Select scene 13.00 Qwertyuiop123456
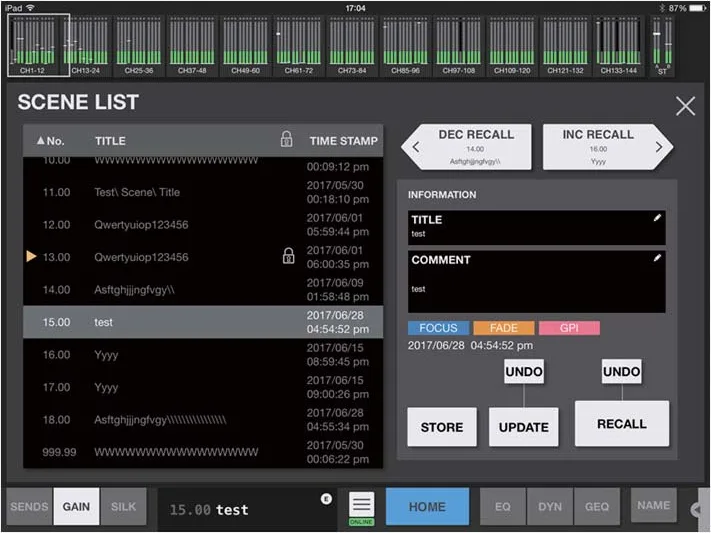 [x=203, y=257]
